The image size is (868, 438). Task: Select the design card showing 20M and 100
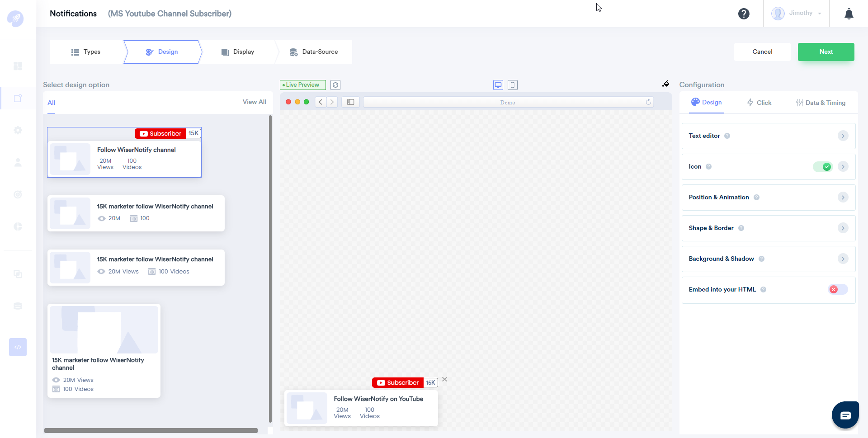(136, 213)
